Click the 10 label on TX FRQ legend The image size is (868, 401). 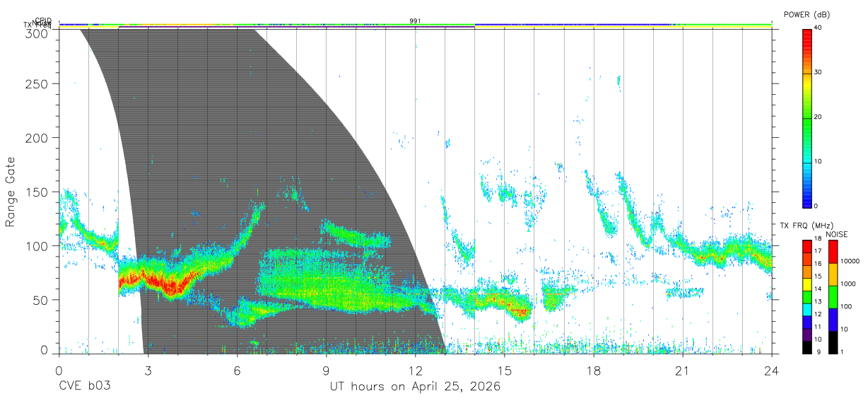(818, 339)
